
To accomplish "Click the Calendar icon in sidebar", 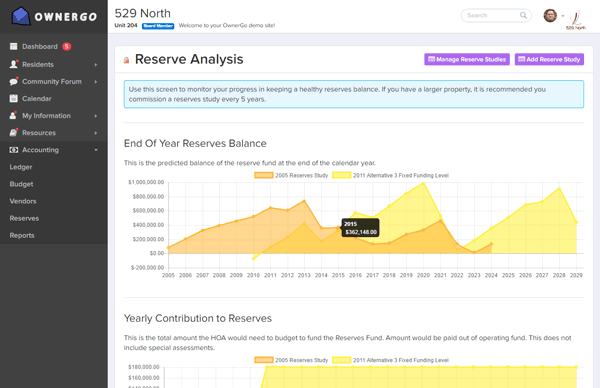I will (13, 98).
